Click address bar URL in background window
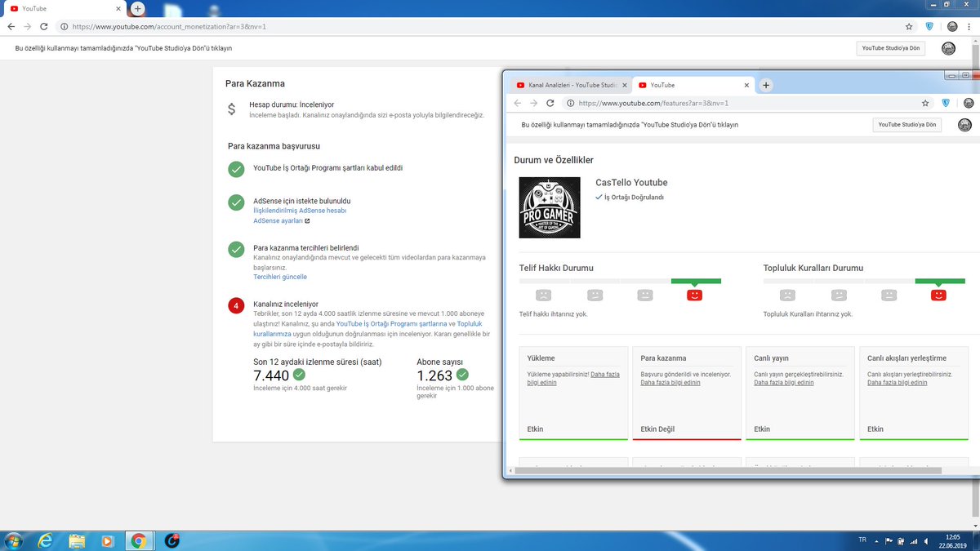Viewport: 980px width, 551px height. 169,27
